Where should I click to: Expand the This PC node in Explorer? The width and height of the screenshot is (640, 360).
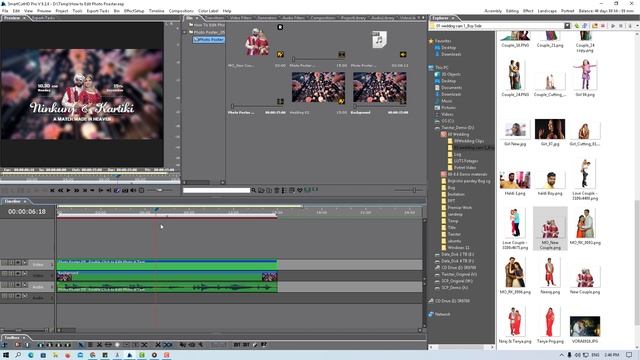(441, 67)
